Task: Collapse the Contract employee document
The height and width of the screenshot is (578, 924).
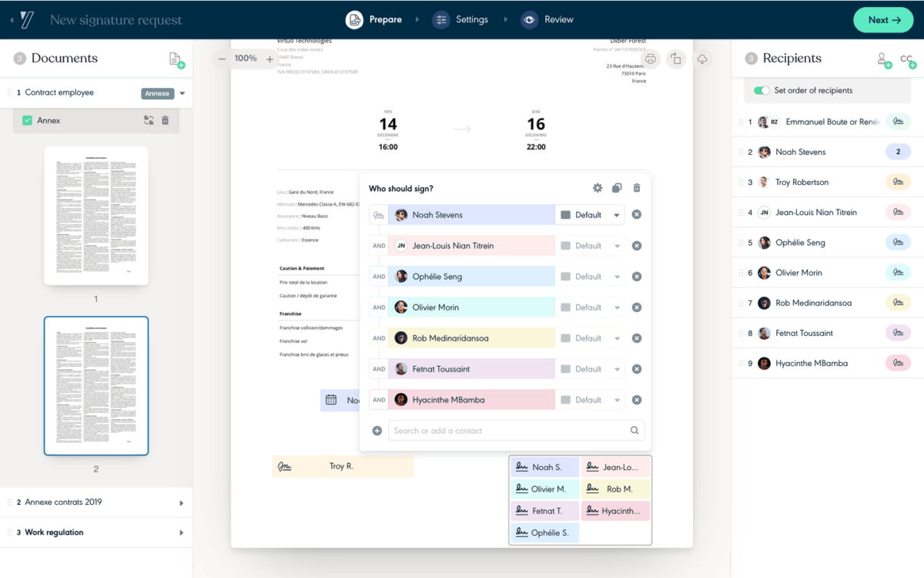Action: pos(182,93)
